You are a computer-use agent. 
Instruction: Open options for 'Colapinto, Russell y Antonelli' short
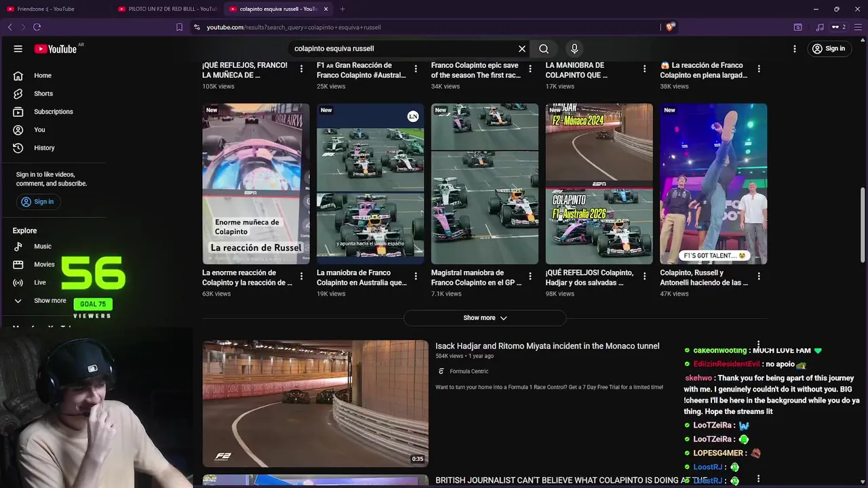point(759,277)
